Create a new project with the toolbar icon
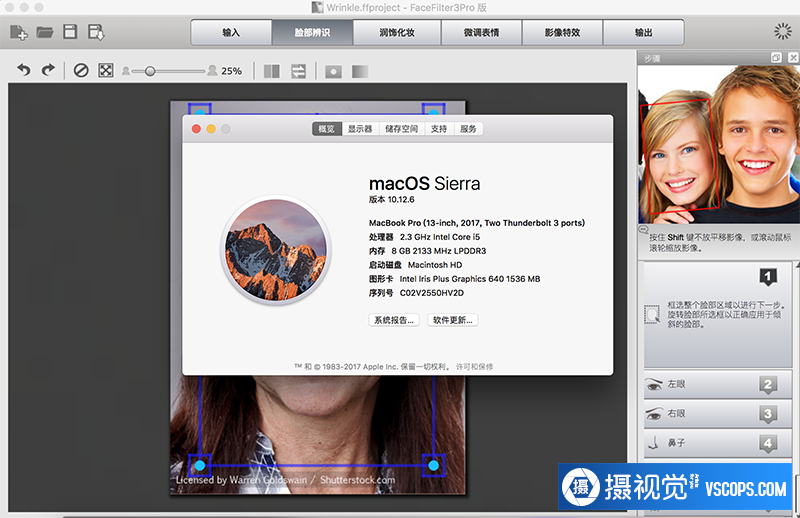 (x=18, y=32)
